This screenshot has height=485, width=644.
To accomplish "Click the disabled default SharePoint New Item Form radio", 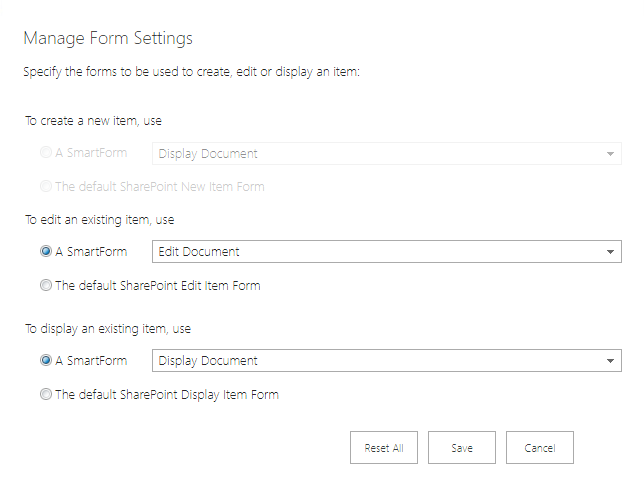I will pos(46,187).
